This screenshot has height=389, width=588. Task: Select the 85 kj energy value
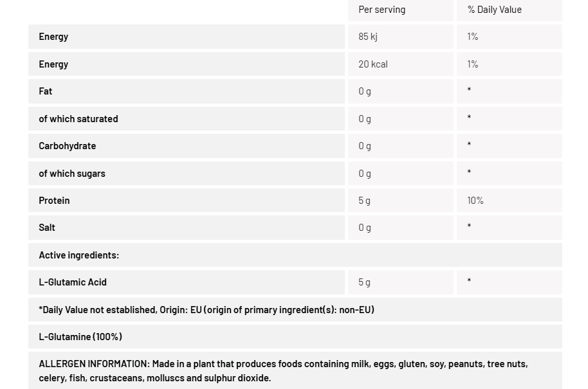click(x=368, y=37)
